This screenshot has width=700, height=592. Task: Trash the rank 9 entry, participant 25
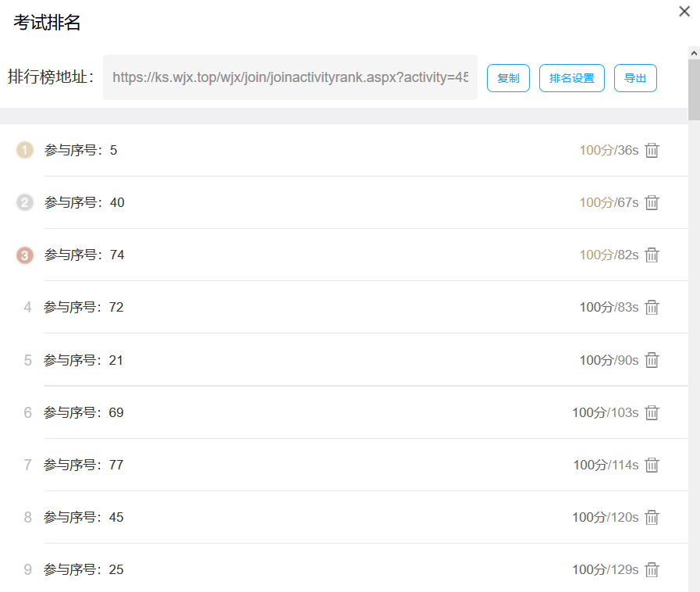coord(652,569)
